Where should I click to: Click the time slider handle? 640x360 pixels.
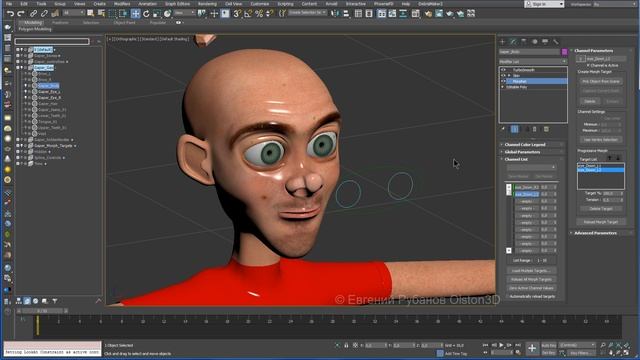[42, 311]
